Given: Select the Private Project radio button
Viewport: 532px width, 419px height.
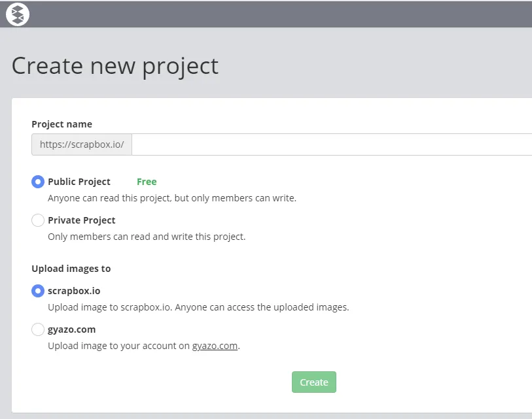Looking at the screenshot, I should 38,220.
